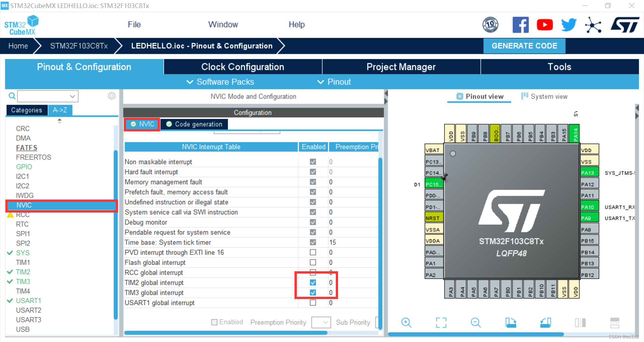Disable the TIM2 global interrupt checkbox
The height and width of the screenshot is (342, 644).
[x=313, y=283]
